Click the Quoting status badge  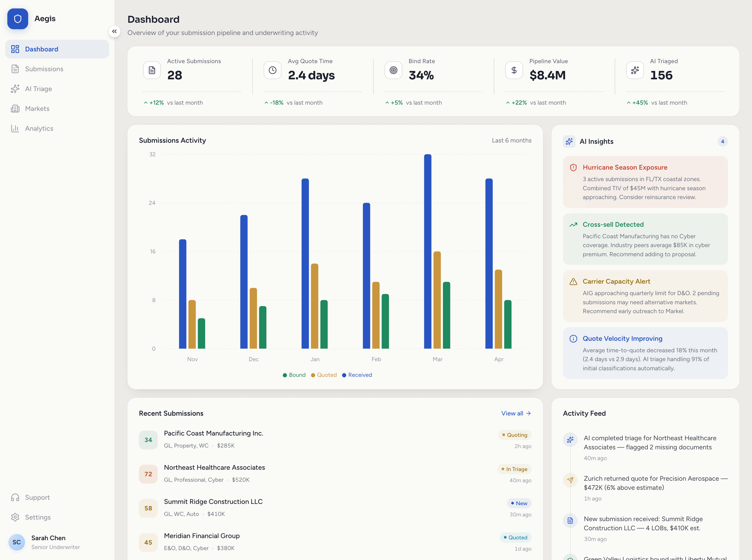515,435
